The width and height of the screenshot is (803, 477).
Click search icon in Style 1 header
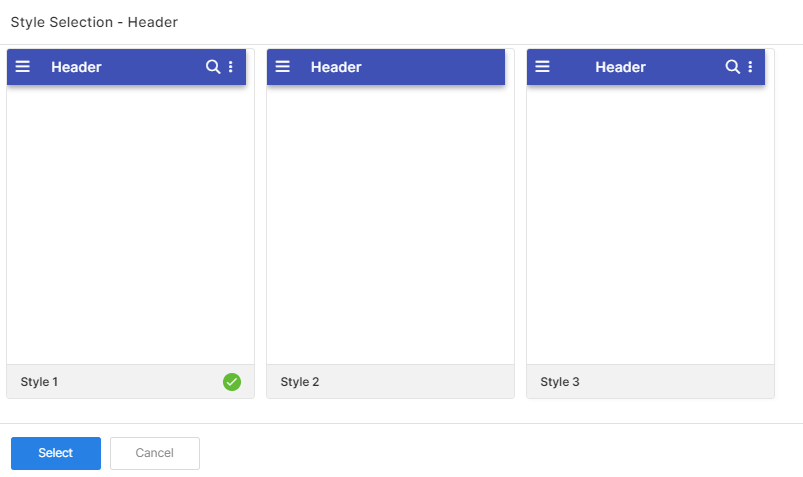213,67
